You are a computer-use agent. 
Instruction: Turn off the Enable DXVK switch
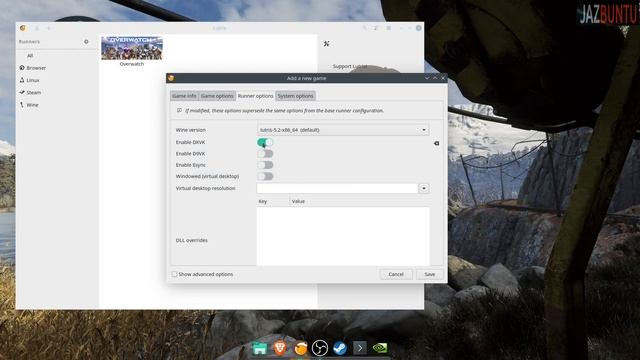coord(265,142)
